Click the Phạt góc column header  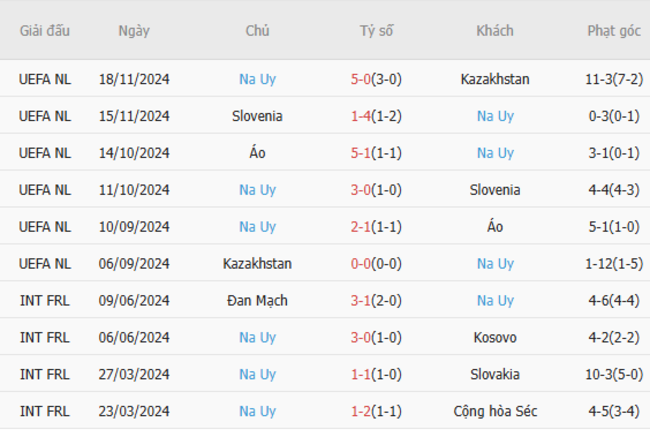(x=614, y=31)
